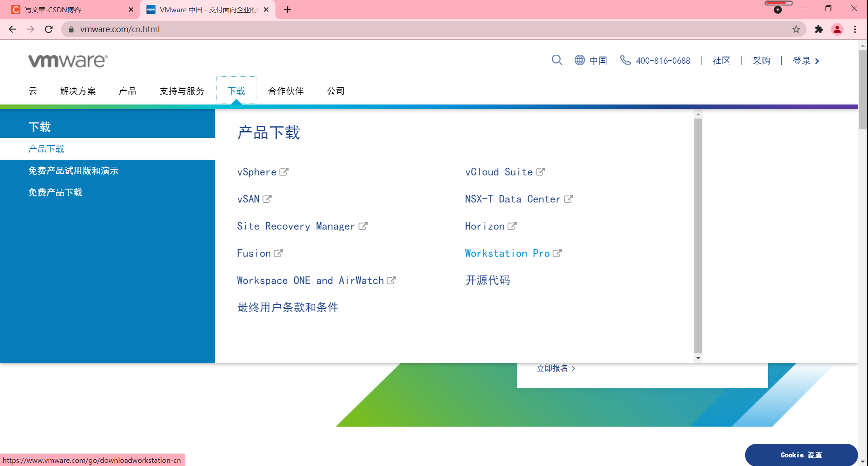Click the browser forward arrow
Viewport: 868px width, 466px height.
click(30, 29)
